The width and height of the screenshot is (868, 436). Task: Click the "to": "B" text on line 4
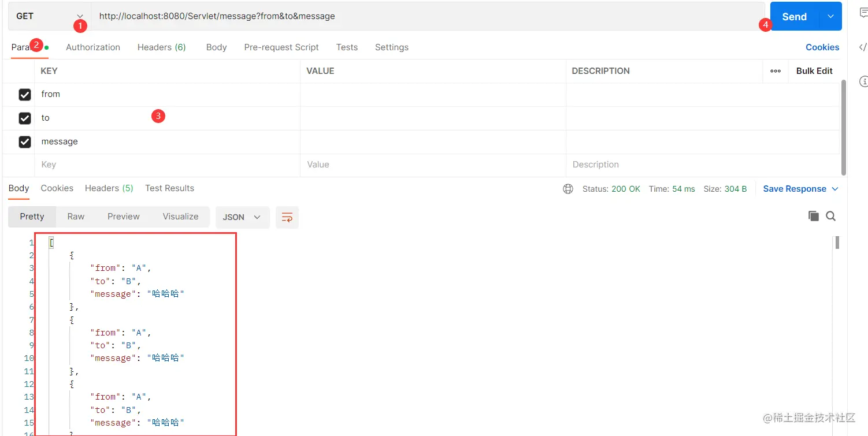point(116,281)
